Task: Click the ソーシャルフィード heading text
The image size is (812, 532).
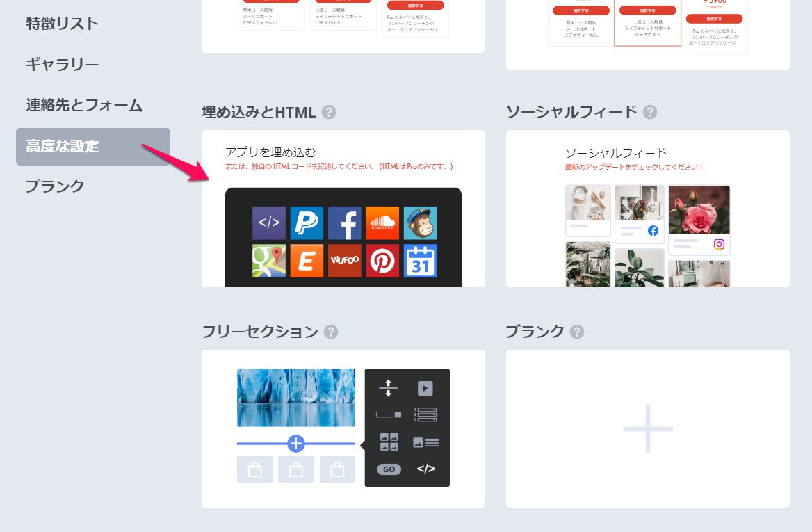Action: pyautogui.click(x=571, y=112)
